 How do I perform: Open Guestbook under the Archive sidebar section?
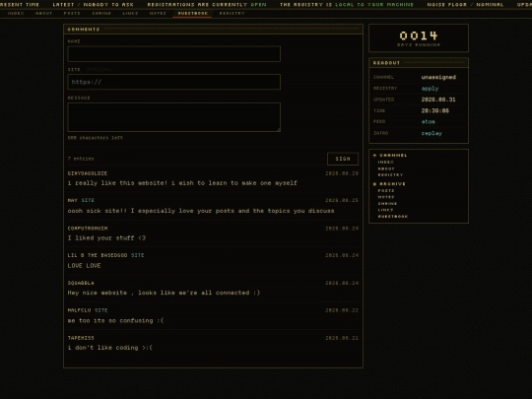pyautogui.click(x=393, y=217)
